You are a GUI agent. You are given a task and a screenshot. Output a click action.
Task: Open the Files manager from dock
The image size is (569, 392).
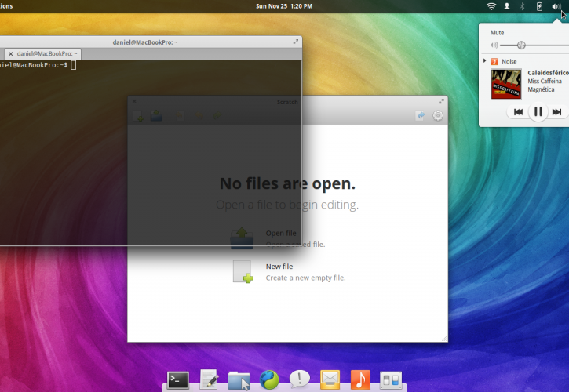[239, 380]
